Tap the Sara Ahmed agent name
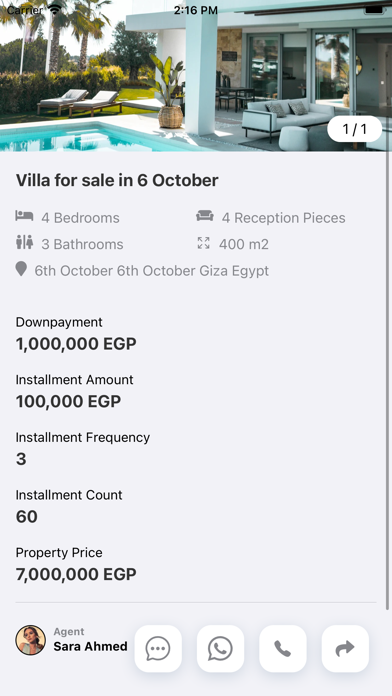This screenshot has width=392, height=696. pos(91,646)
